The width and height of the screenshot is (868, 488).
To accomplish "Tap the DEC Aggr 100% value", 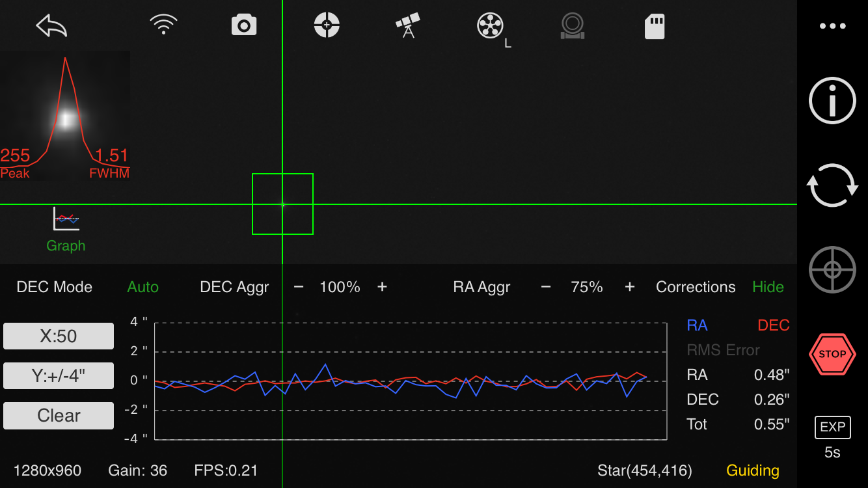I will (x=340, y=287).
